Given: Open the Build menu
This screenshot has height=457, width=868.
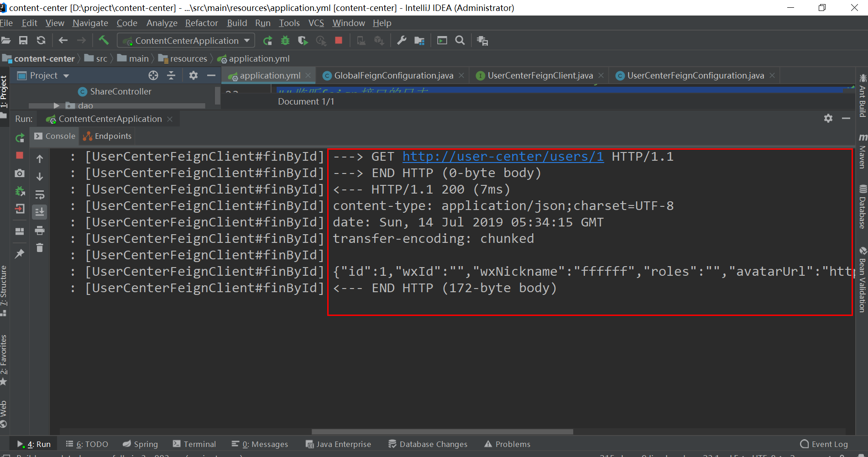Looking at the screenshot, I should 237,23.
